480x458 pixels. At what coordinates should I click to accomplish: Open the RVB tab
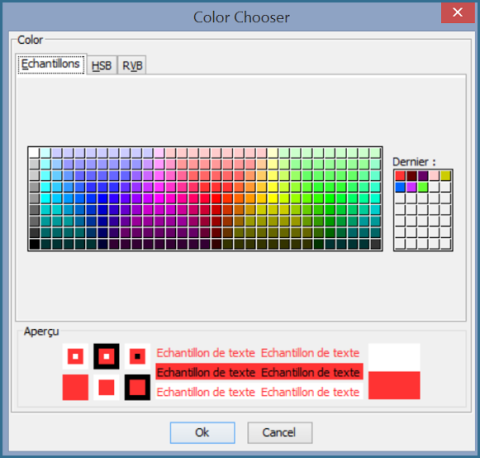[x=132, y=65]
